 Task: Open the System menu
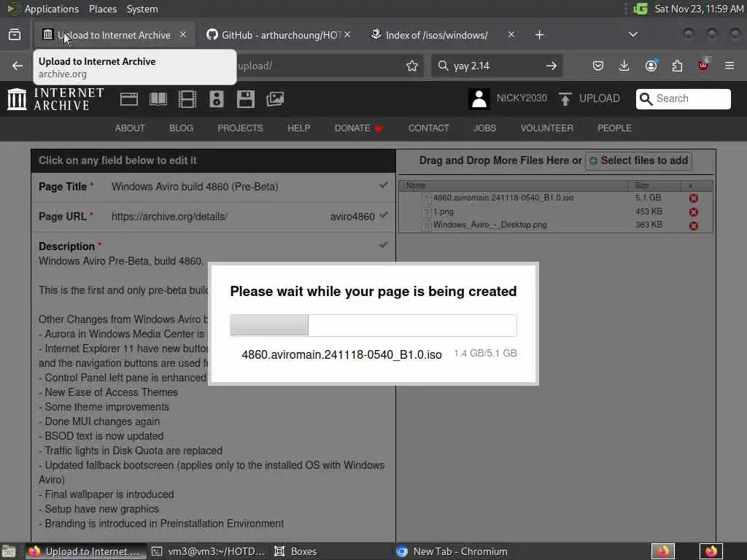[142, 9]
